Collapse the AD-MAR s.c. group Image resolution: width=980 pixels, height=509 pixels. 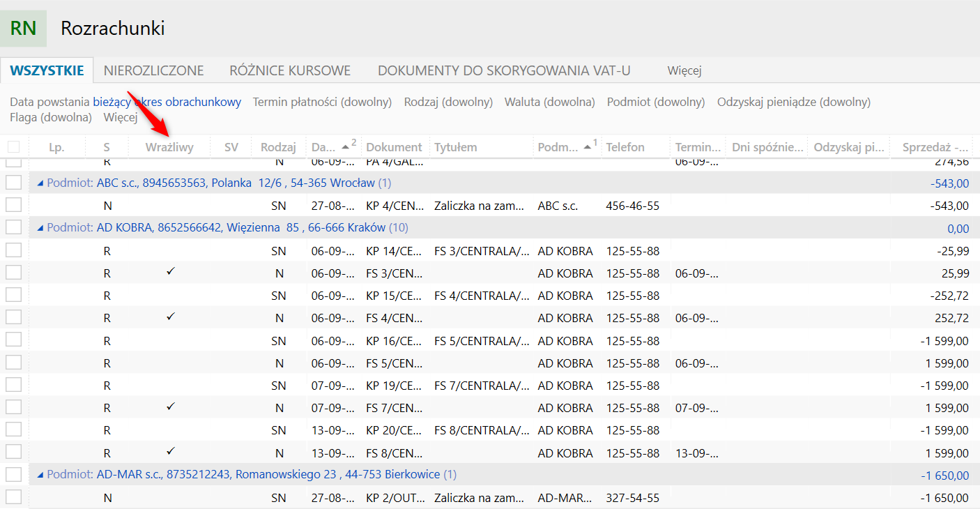pos(40,475)
